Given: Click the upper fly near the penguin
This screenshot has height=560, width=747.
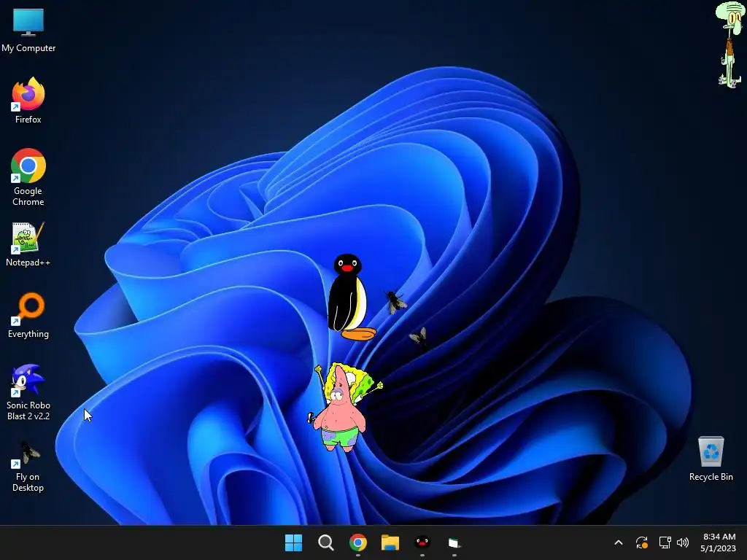Looking at the screenshot, I should pos(395,302).
